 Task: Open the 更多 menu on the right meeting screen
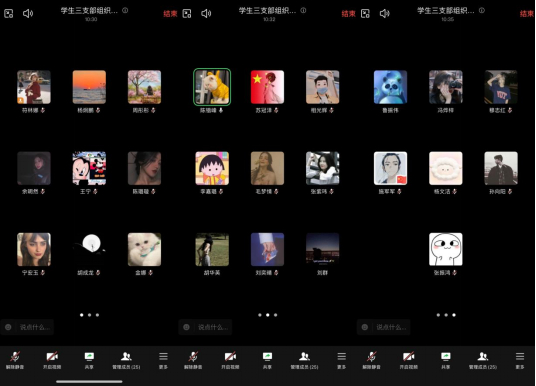520,360
